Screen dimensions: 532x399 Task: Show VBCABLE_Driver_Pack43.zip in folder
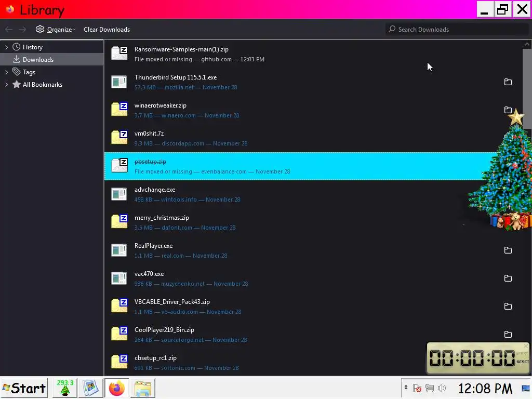coord(508,307)
